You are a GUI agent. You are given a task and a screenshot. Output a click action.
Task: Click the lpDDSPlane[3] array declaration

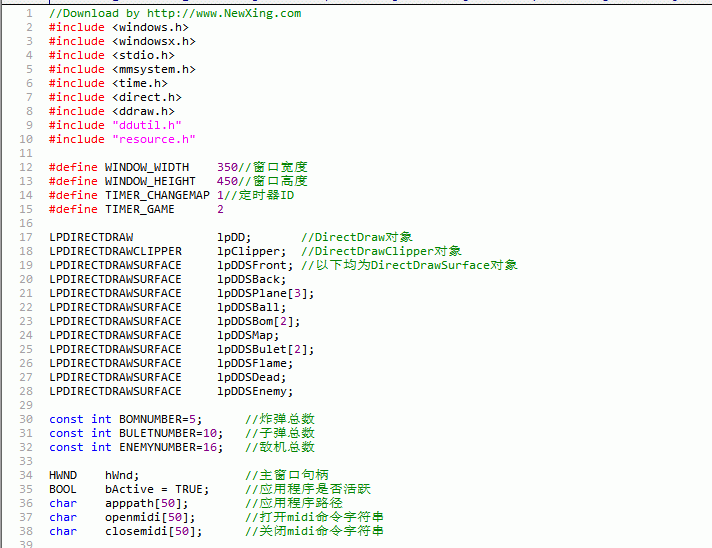point(265,294)
